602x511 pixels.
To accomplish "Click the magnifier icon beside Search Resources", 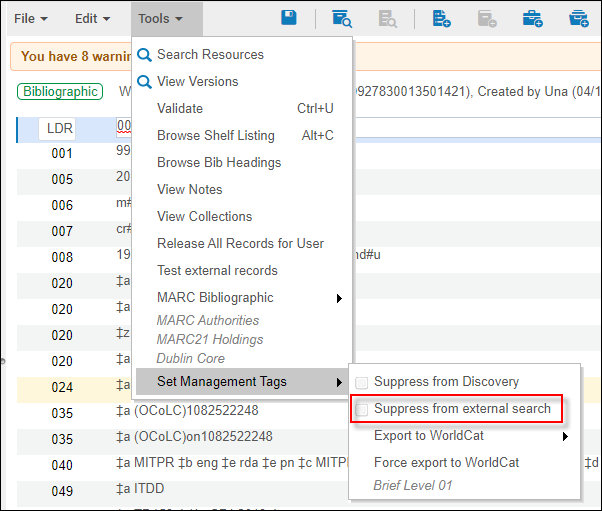I will tap(145, 55).
